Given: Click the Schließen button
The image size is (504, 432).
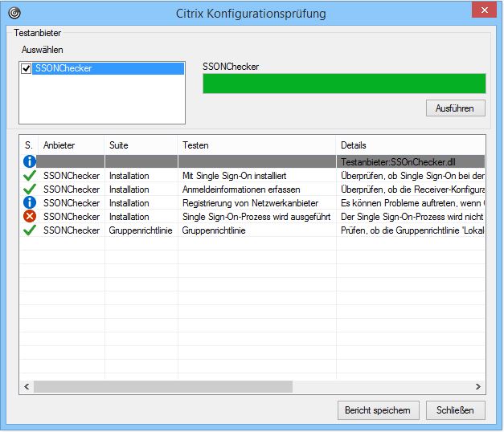Looking at the screenshot, I should pos(455,410).
